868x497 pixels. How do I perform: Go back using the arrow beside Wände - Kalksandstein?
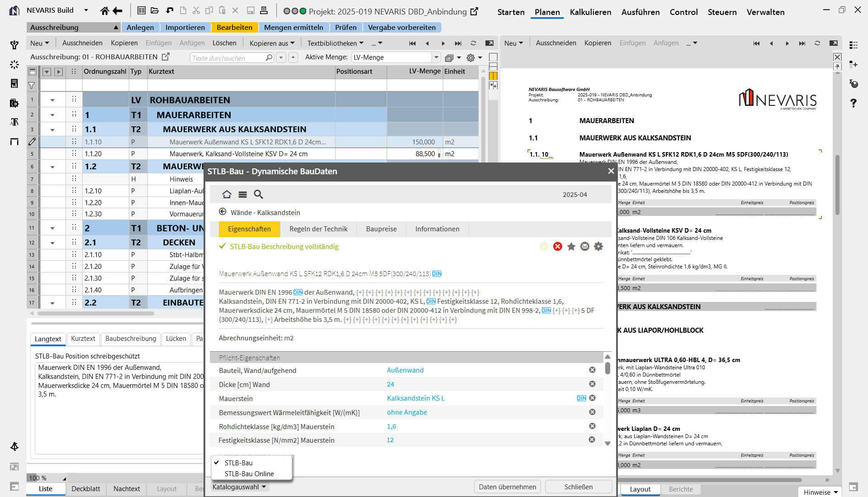pos(223,212)
